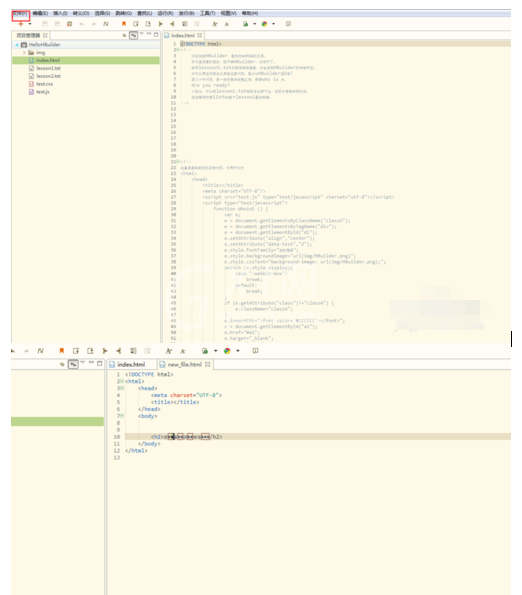Click the test.js file icon
This screenshot has width=522, height=595.
(x=31, y=92)
